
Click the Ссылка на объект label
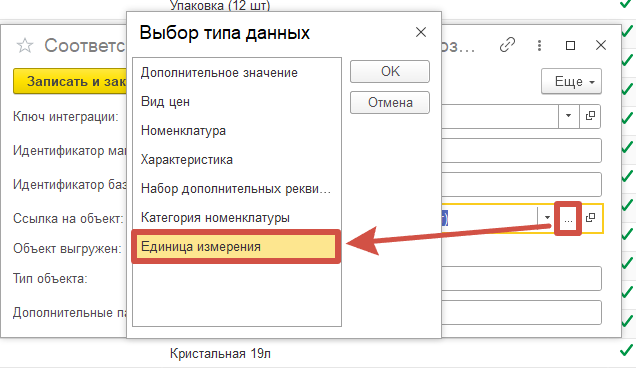(x=68, y=219)
